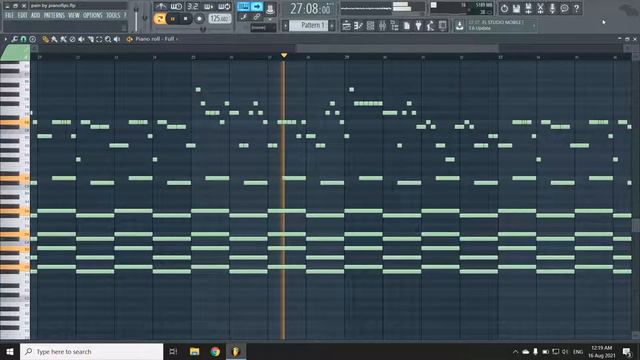This screenshot has height=360, width=640.
Task: Open the piano roll menu arrow
Action: [5, 39]
